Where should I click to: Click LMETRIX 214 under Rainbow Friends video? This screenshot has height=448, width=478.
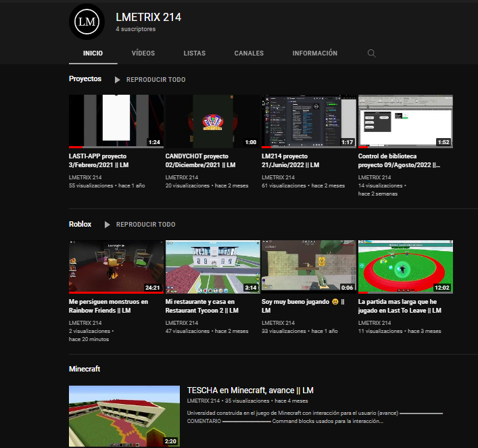(x=85, y=323)
